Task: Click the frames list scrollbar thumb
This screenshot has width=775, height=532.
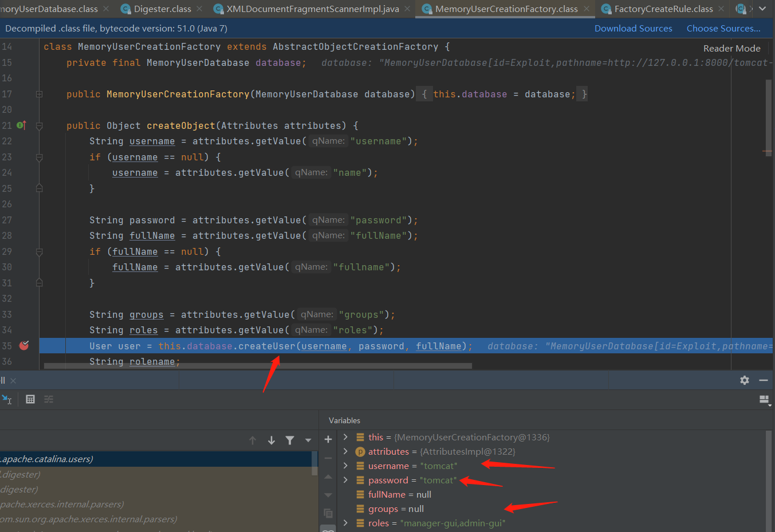Action: click(x=314, y=463)
